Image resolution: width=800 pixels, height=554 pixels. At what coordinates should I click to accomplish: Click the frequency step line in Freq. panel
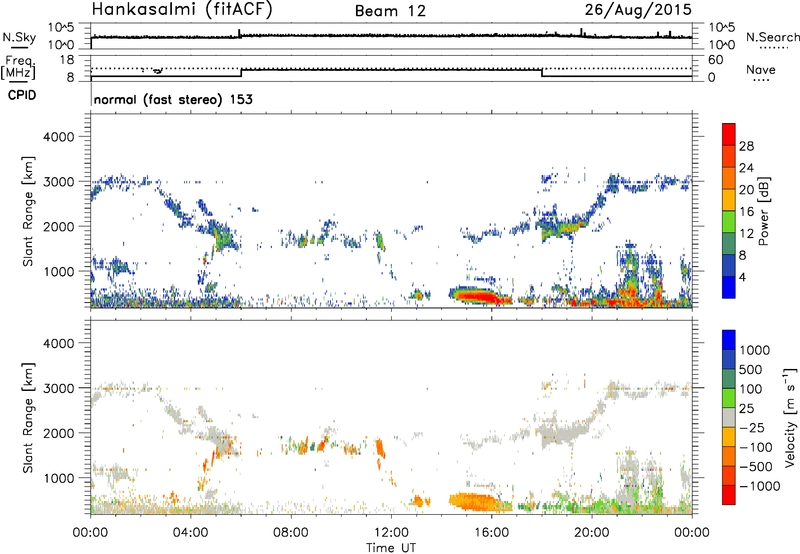(391, 71)
